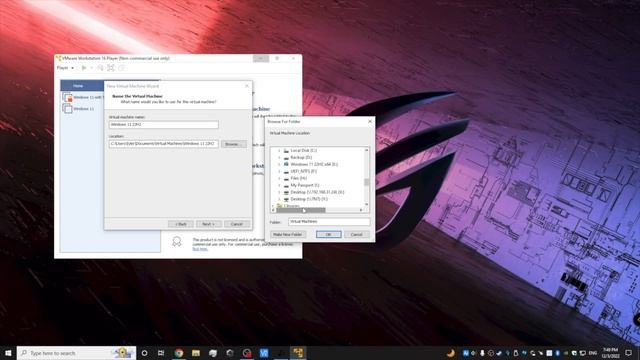
Task: Click the horizontal scrollbar thumb in the folder tree
Action: tap(301, 210)
